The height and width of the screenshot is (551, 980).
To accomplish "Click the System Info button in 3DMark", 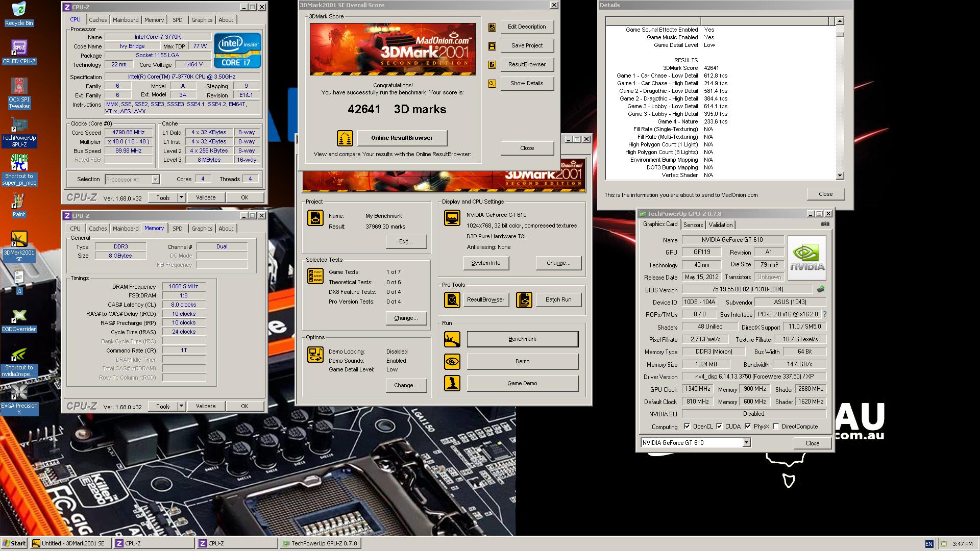I will pos(485,263).
